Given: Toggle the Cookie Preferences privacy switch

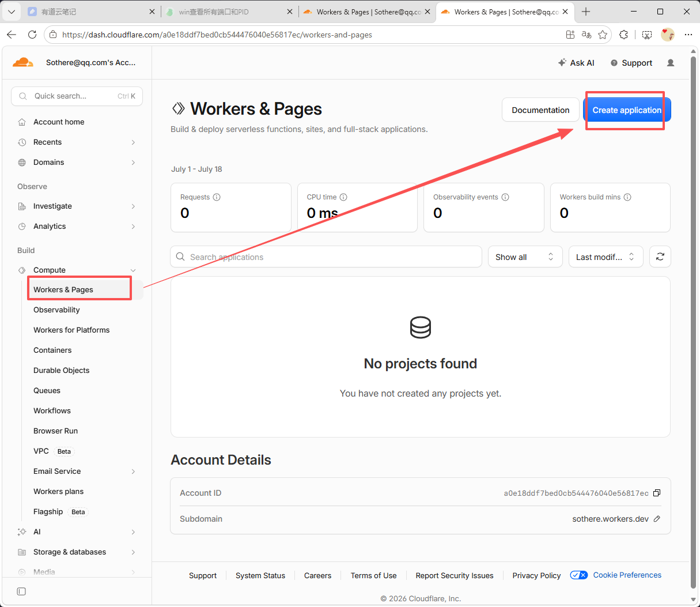Looking at the screenshot, I should [x=578, y=575].
